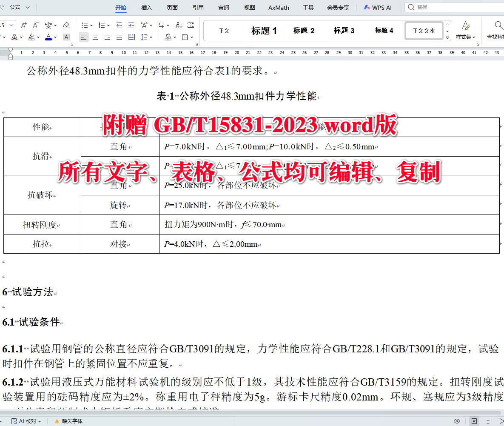The width and height of the screenshot is (504, 426).
Task: Apply the Increase Indent icon
Action: (132, 25)
